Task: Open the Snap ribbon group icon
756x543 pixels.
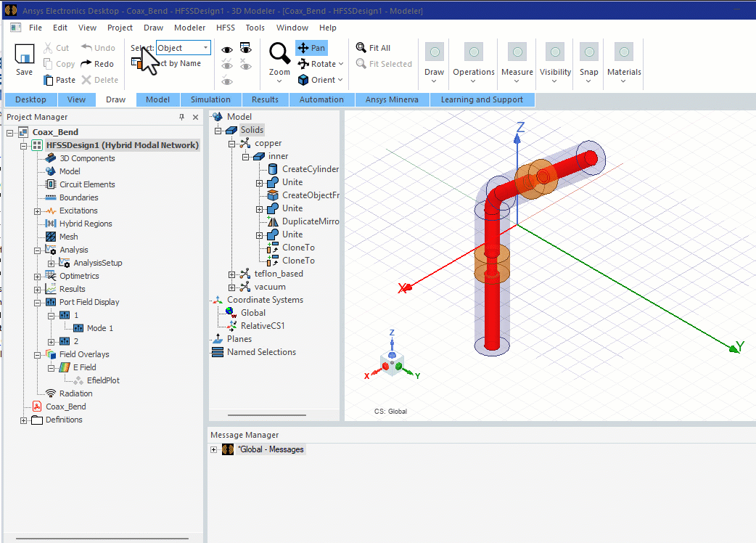Action: pos(589,52)
